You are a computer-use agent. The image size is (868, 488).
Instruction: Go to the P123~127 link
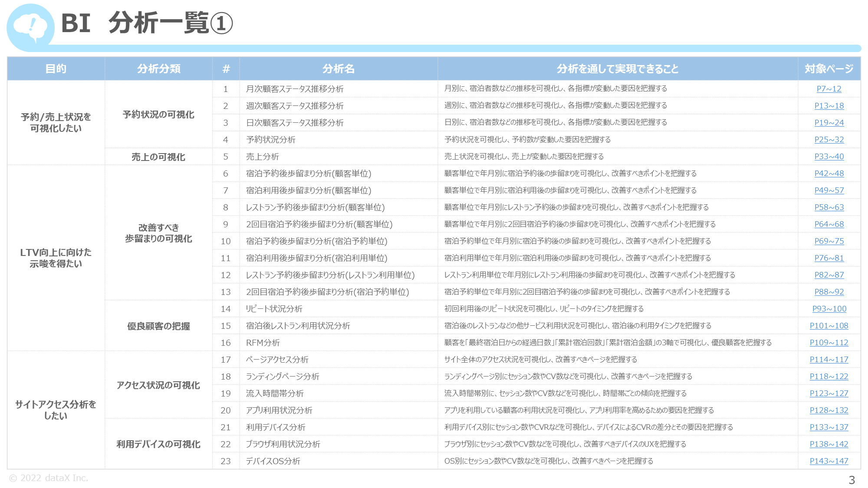(x=829, y=393)
